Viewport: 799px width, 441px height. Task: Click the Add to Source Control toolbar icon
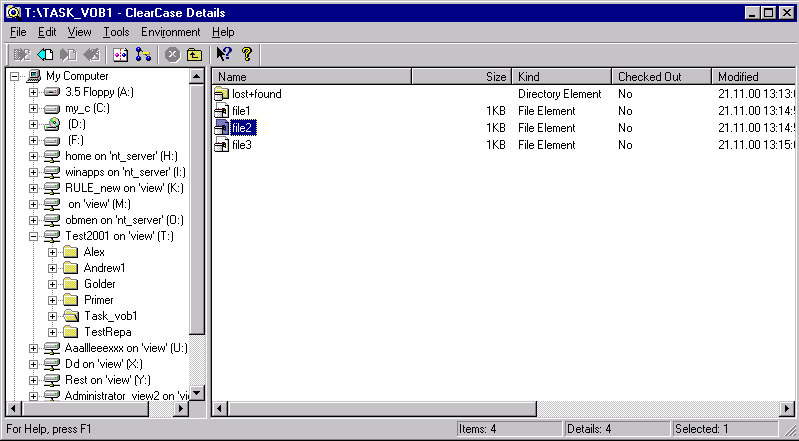click(22, 55)
